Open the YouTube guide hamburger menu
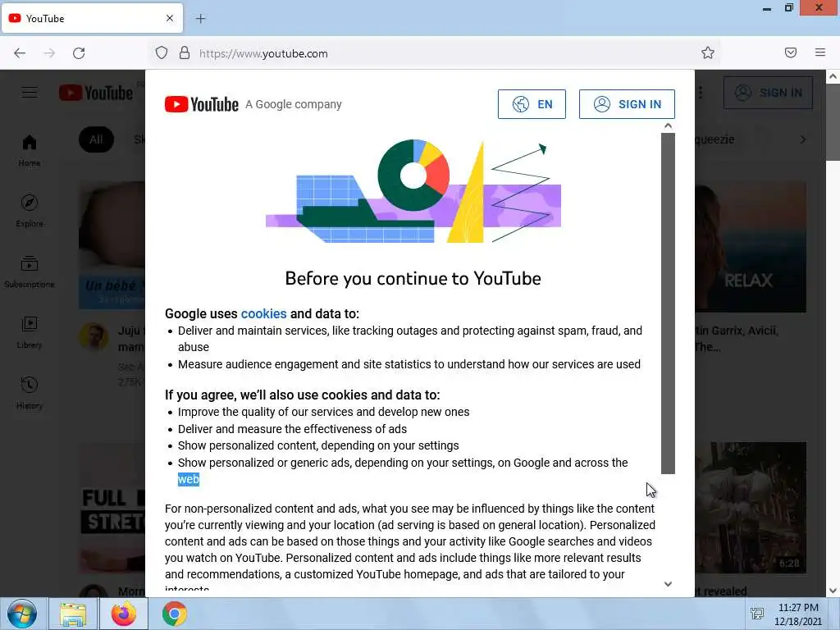The image size is (840, 630). 30,93
